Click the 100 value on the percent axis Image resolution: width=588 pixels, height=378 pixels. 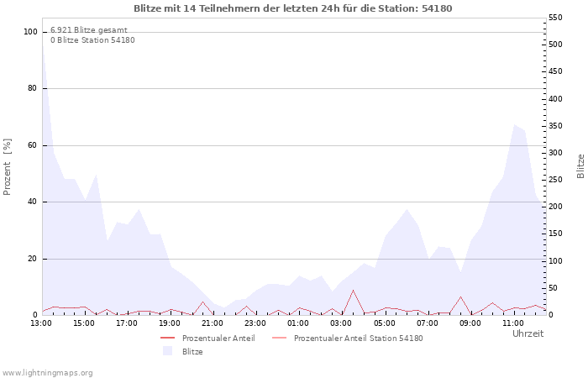[30, 32]
